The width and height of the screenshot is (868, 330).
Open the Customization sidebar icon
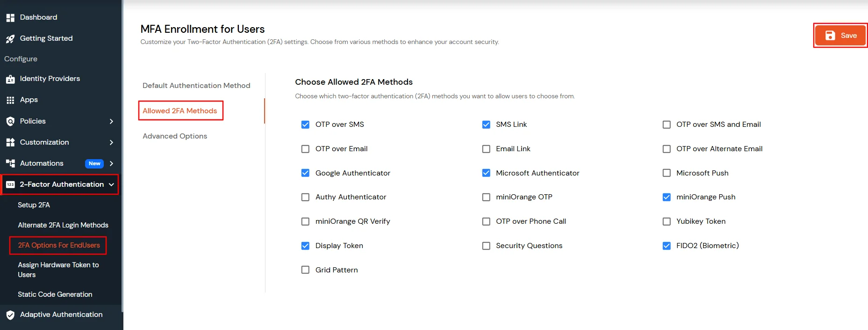(x=10, y=142)
